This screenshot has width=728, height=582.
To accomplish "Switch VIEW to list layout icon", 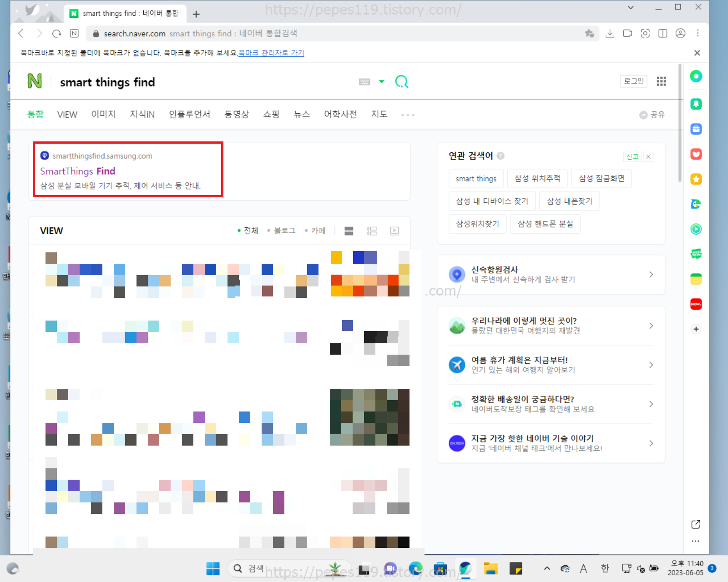I will (x=349, y=231).
